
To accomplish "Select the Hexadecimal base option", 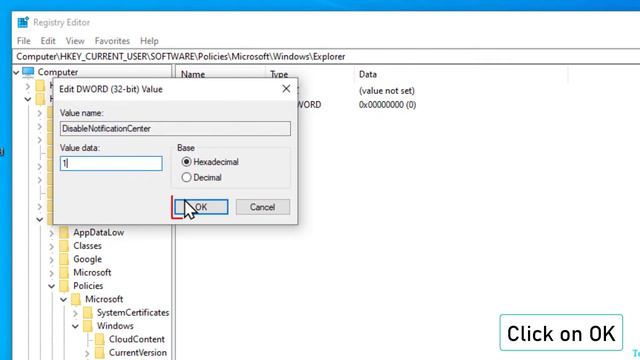I will click(x=187, y=162).
